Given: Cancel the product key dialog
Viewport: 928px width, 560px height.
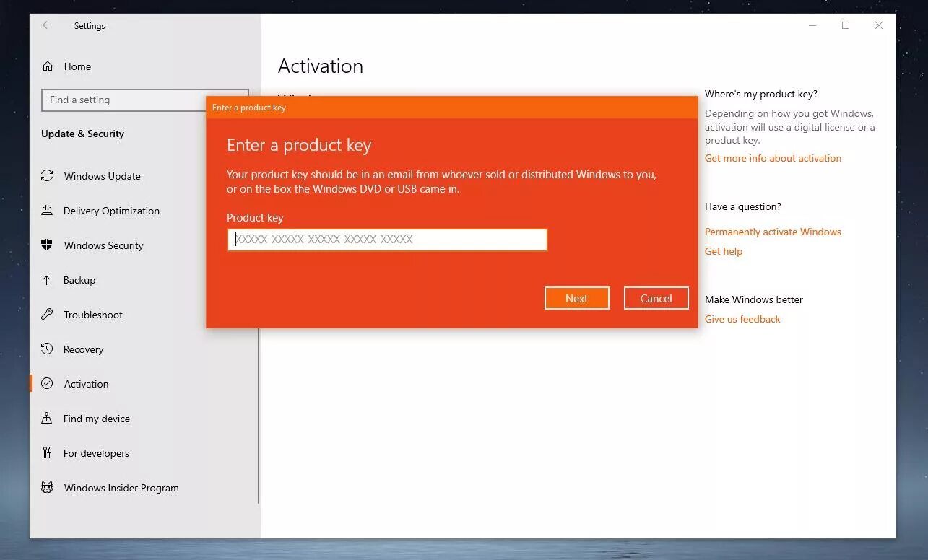Looking at the screenshot, I should pos(656,298).
